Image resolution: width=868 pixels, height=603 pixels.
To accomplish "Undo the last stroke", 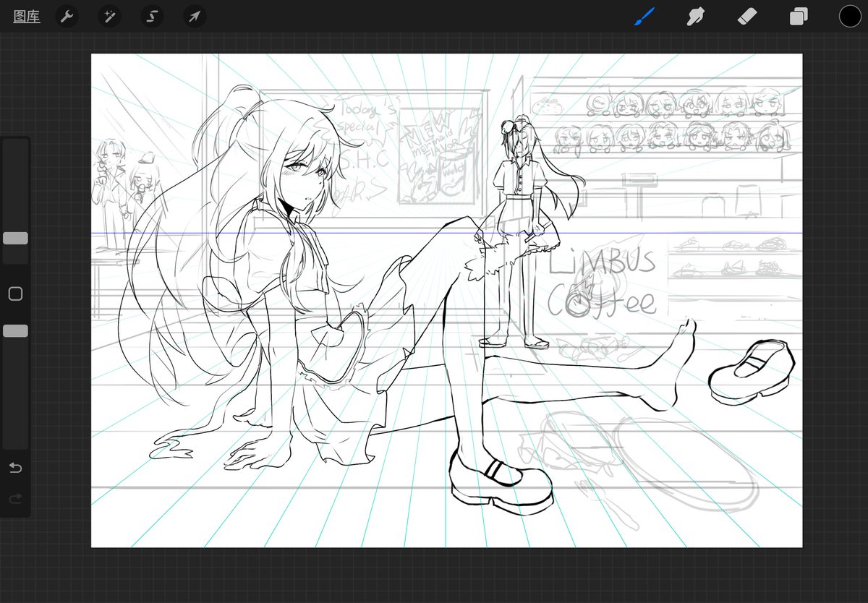I will tap(15, 468).
